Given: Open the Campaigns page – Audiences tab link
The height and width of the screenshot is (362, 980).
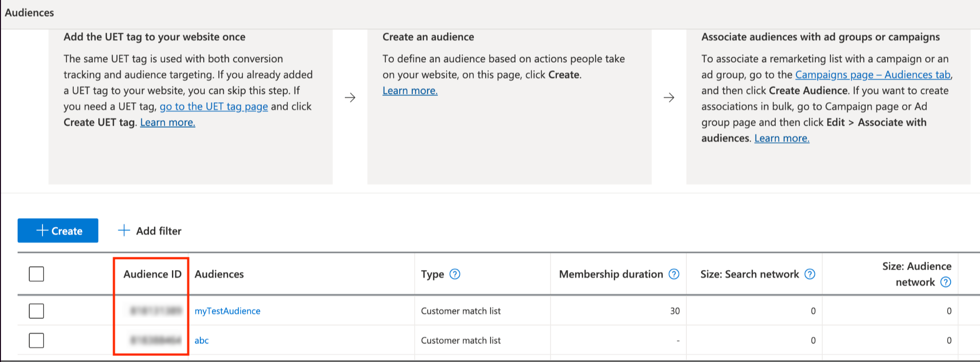Looking at the screenshot, I should tap(873, 74).
